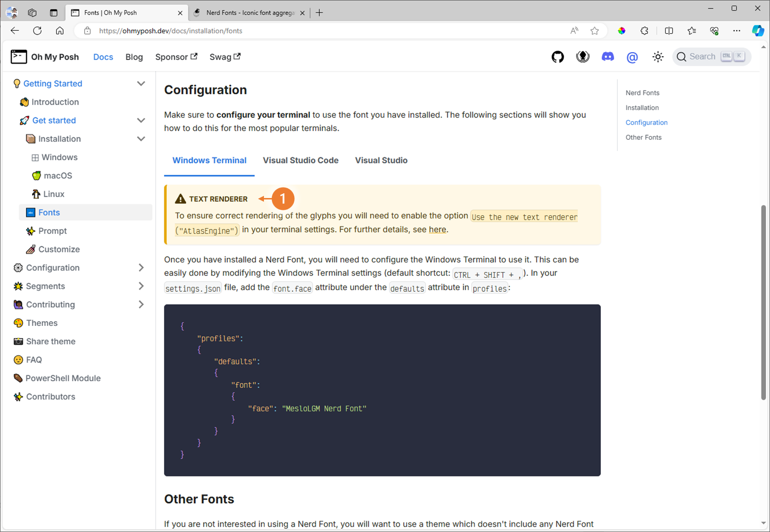Follow the 'here' link in Text Renderer note
The height and width of the screenshot is (532, 770).
click(x=437, y=229)
